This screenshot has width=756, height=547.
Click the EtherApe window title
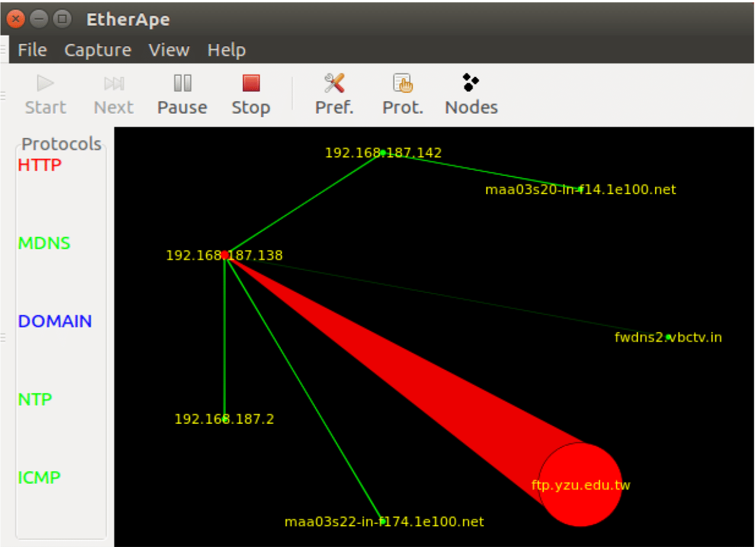click(x=128, y=20)
